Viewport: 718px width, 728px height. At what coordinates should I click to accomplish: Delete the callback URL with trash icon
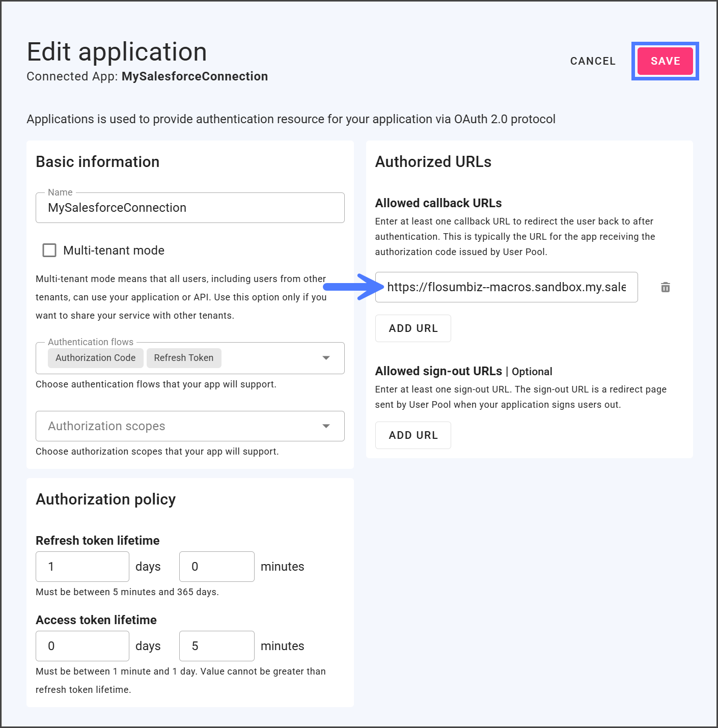pos(665,287)
